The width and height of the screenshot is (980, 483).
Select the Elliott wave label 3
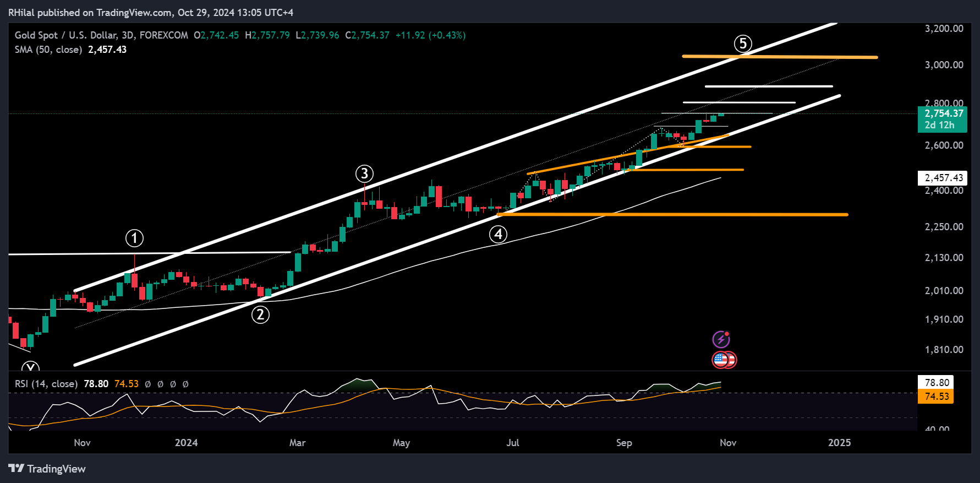[x=364, y=174]
